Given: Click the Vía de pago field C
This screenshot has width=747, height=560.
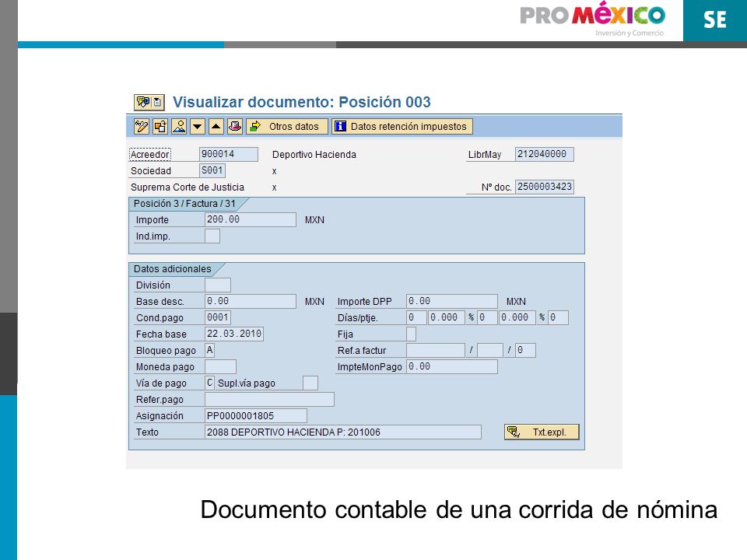Looking at the screenshot, I should tap(209, 383).
